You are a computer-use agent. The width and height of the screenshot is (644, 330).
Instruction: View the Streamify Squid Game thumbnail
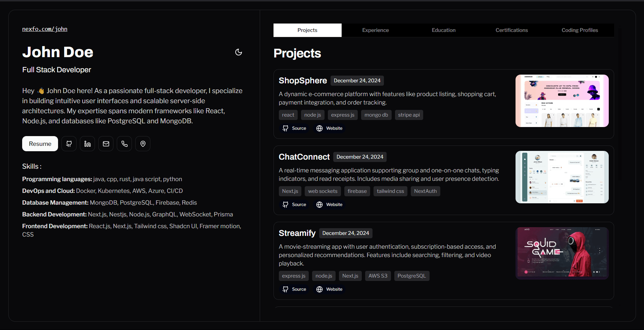point(561,253)
